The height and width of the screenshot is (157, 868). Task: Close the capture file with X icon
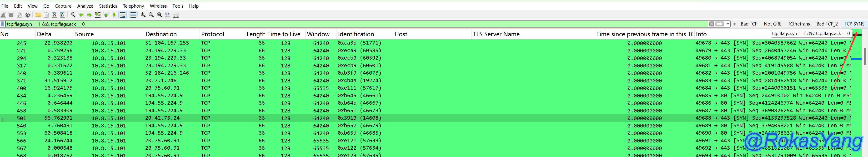(54, 15)
